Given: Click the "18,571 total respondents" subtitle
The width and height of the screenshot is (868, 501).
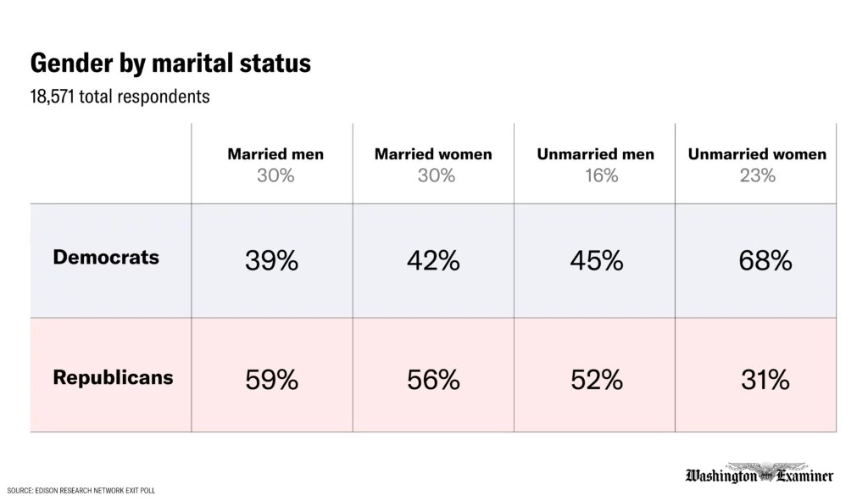Looking at the screenshot, I should [120, 97].
